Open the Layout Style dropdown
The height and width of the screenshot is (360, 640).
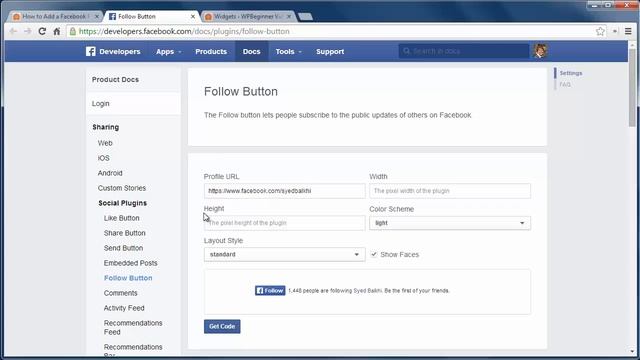click(x=284, y=254)
